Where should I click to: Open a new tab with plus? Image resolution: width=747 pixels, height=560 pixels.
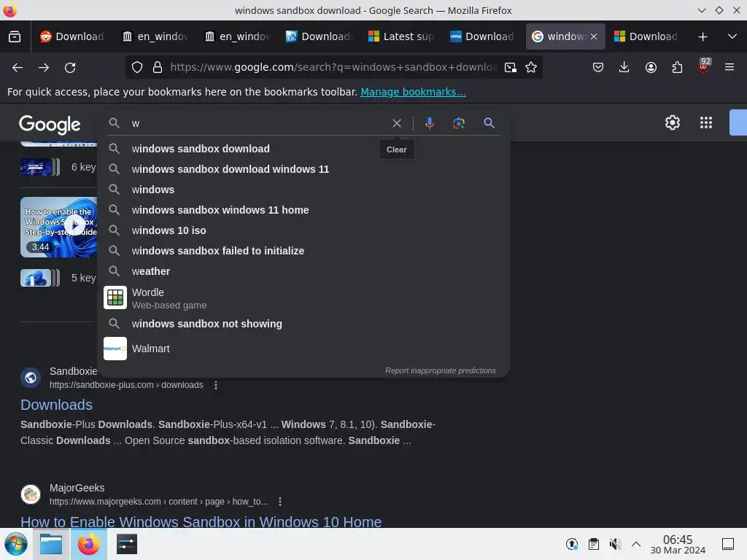(x=703, y=36)
